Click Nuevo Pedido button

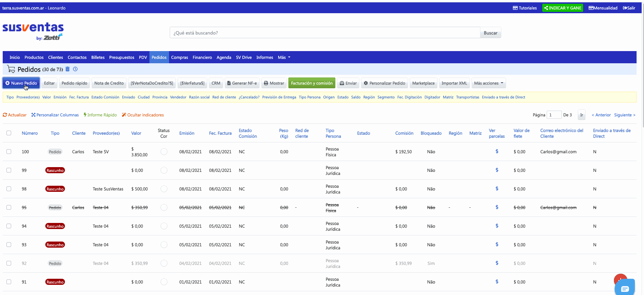[21, 83]
